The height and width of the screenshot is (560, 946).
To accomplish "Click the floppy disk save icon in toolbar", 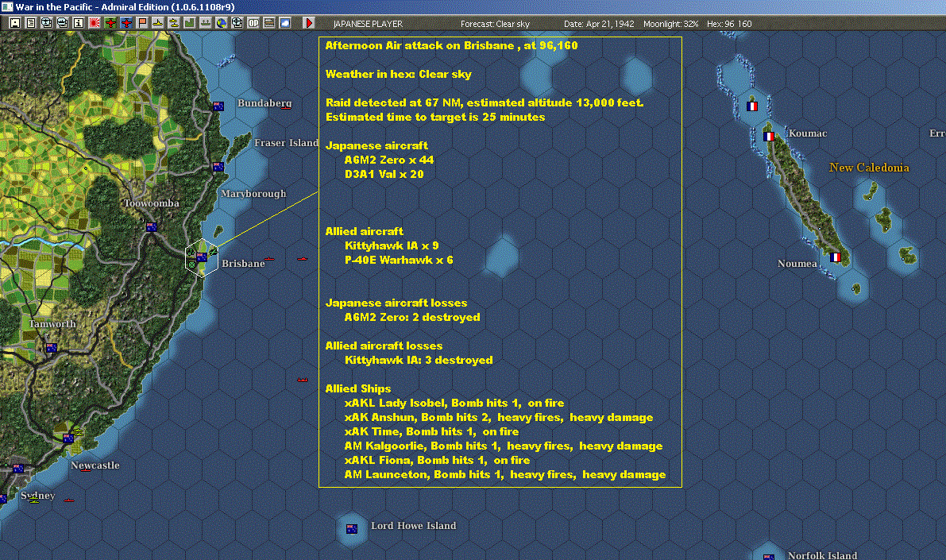I will [15, 23].
